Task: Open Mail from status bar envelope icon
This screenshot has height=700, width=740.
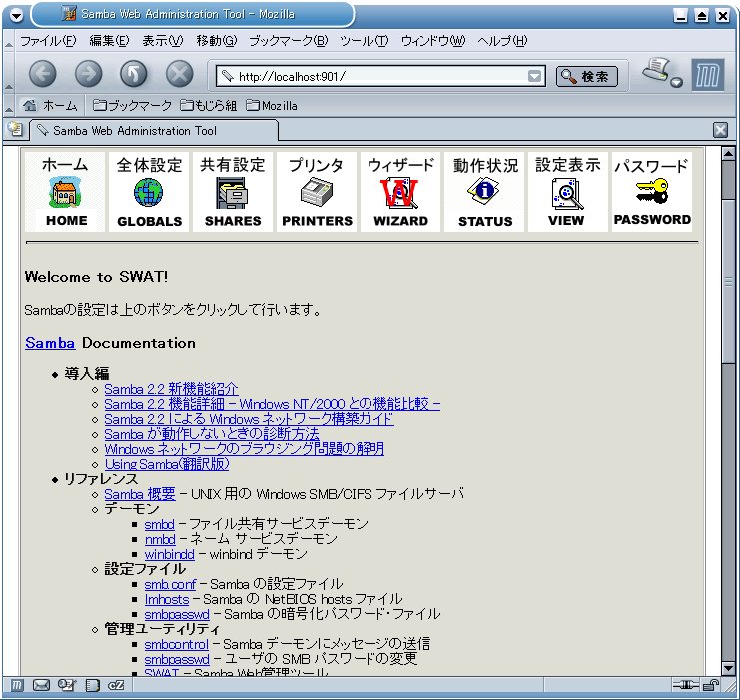Action: click(x=41, y=685)
